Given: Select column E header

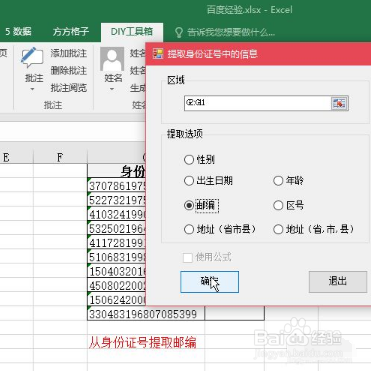Looking at the screenshot, I should click(x=17, y=157).
